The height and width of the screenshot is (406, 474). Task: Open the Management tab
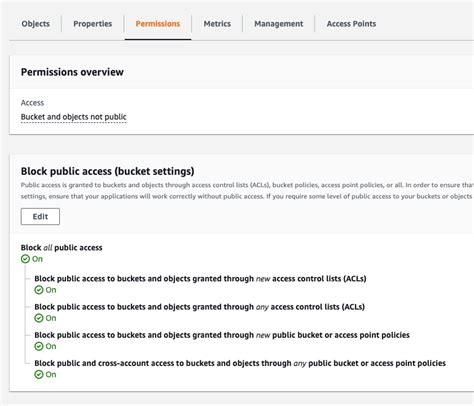click(279, 24)
